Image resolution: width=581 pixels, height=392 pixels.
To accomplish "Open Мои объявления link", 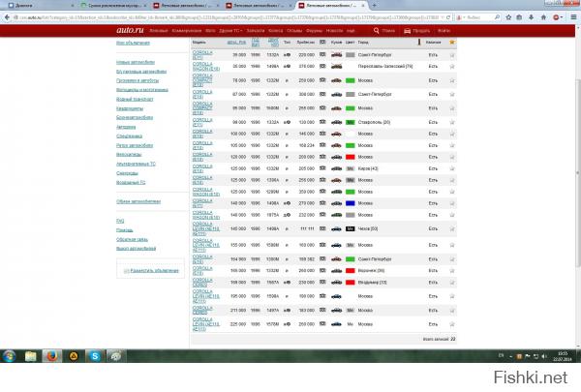I will (133, 43).
